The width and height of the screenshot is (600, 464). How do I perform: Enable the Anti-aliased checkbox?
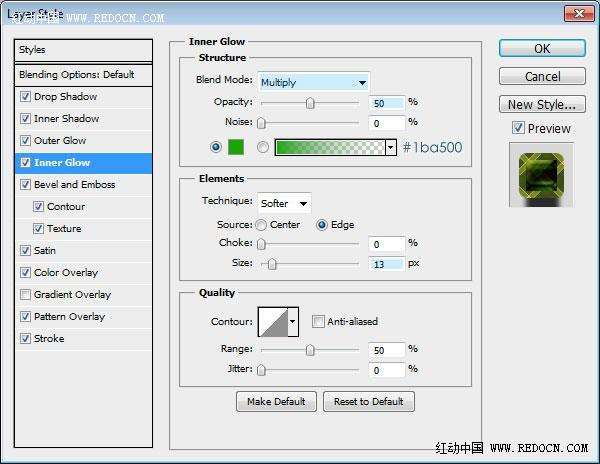pos(318,321)
